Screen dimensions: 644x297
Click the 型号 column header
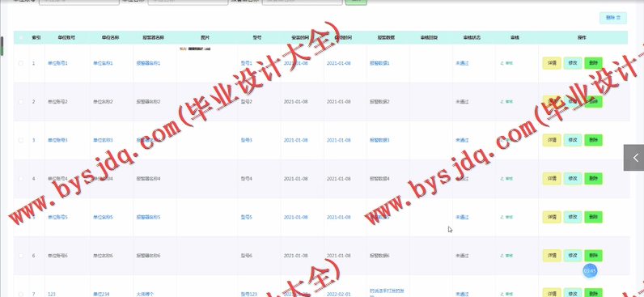click(x=257, y=38)
